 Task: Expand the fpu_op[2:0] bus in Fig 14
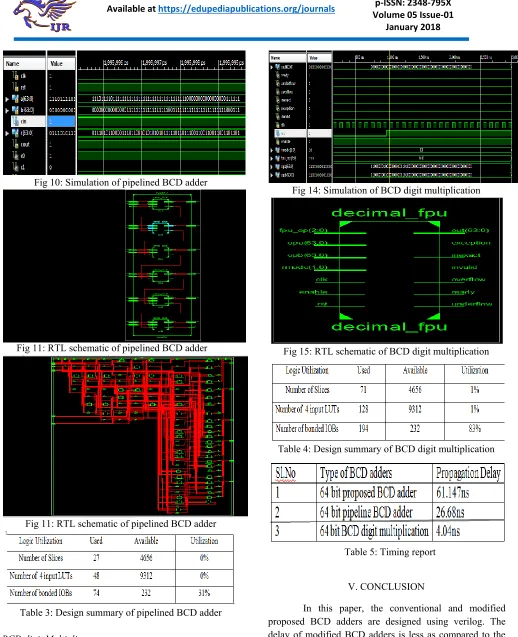coord(271,158)
